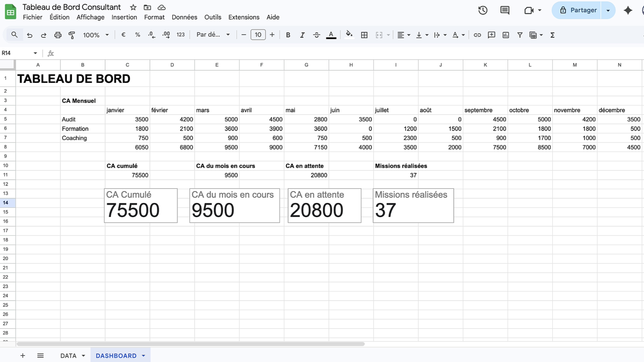Click the insert link icon
Image resolution: width=644 pixels, height=362 pixels.
click(x=477, y=35)
